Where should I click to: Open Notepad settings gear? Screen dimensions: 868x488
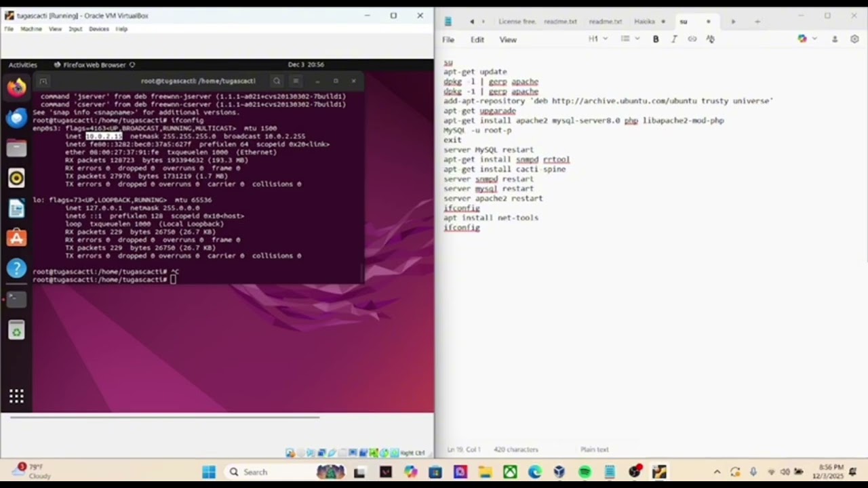[854, 39]
